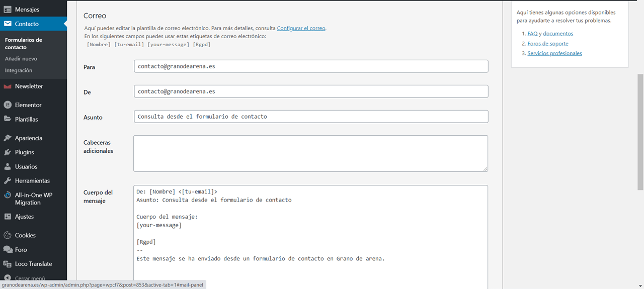Click the Cabeceras adicionales text area
The height and width of the screenshot is (289, 644).
(311, 153)
